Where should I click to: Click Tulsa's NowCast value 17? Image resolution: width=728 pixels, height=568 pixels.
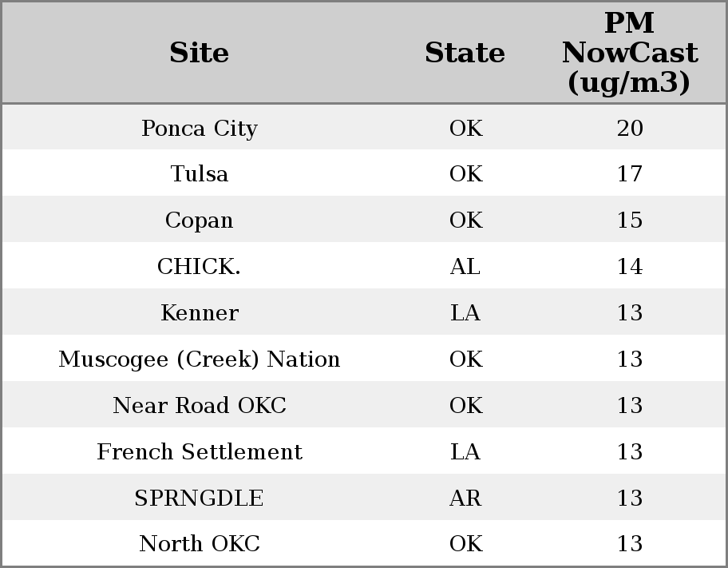[x=629, y=174]
